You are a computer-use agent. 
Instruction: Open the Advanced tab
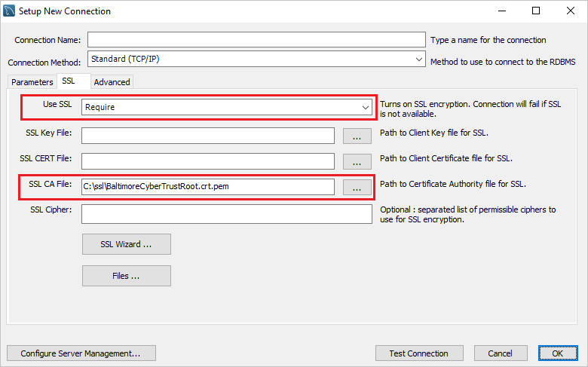(112, 82)
